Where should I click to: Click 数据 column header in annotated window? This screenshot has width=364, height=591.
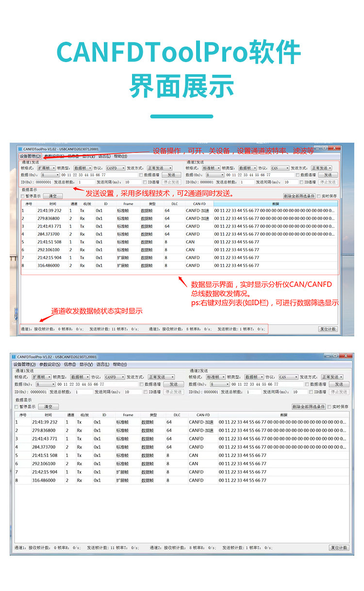pyautogui.click(x=275, y=204)
